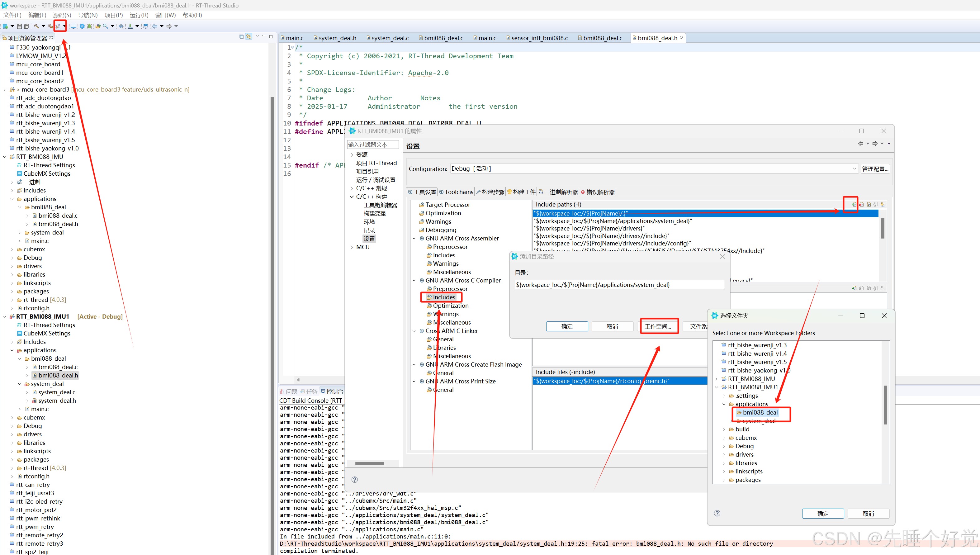Collapse the GNU ARM Cross C Compiler node
The image size is (980, 555).
(x=414, y=280)
